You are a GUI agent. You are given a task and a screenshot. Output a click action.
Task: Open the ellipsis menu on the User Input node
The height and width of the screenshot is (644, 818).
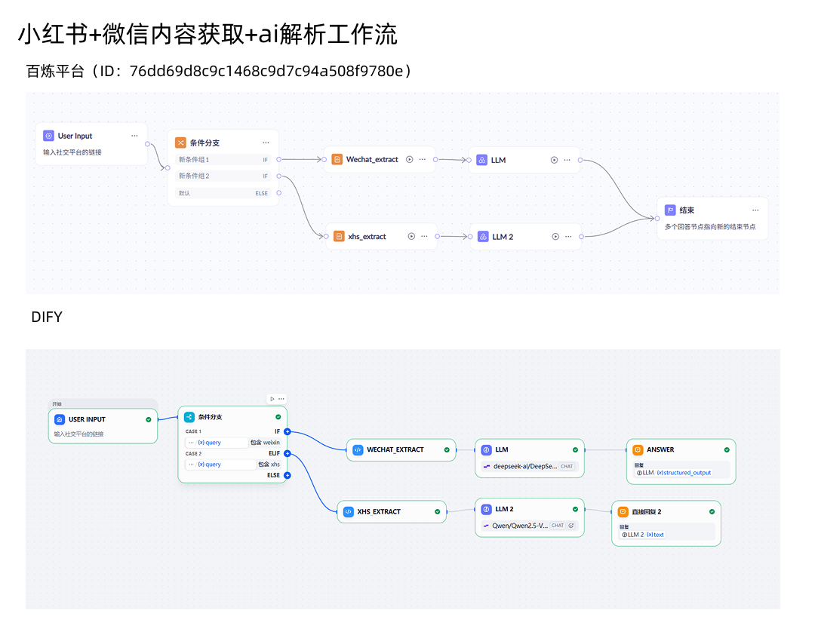click(134, 136)
